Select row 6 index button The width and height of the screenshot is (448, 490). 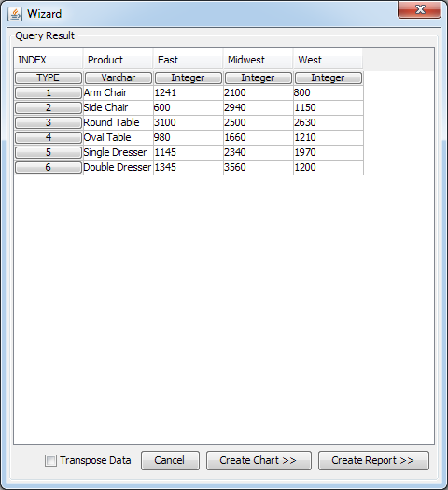point(49,167)
